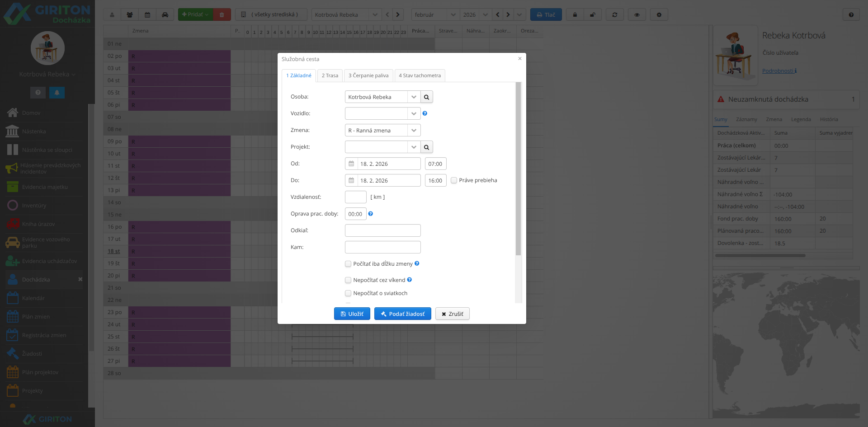Open the Zmena dropdown list
868x427 pixels.
pos(414,131)
